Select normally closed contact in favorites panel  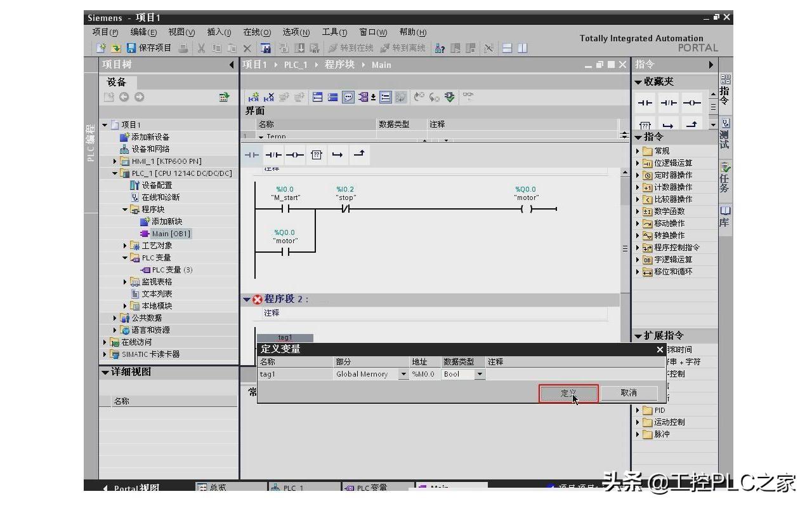(669, 103)
